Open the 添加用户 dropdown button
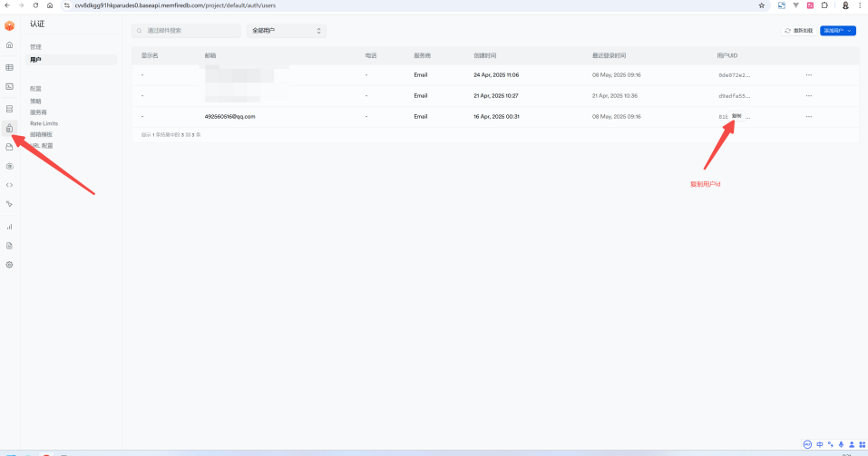Viewport: 868px width, 456px height. (838, 31)
